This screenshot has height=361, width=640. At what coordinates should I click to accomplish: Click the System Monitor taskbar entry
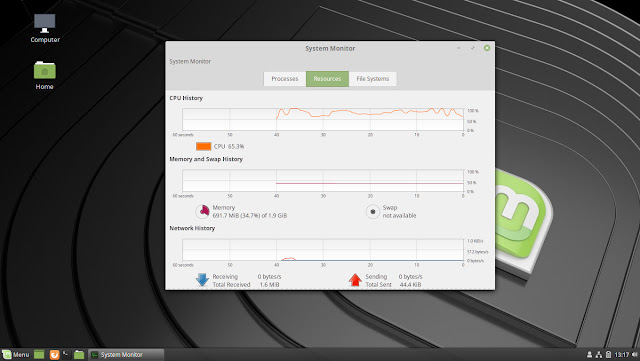pyautogui.click(x=126, y=354)
